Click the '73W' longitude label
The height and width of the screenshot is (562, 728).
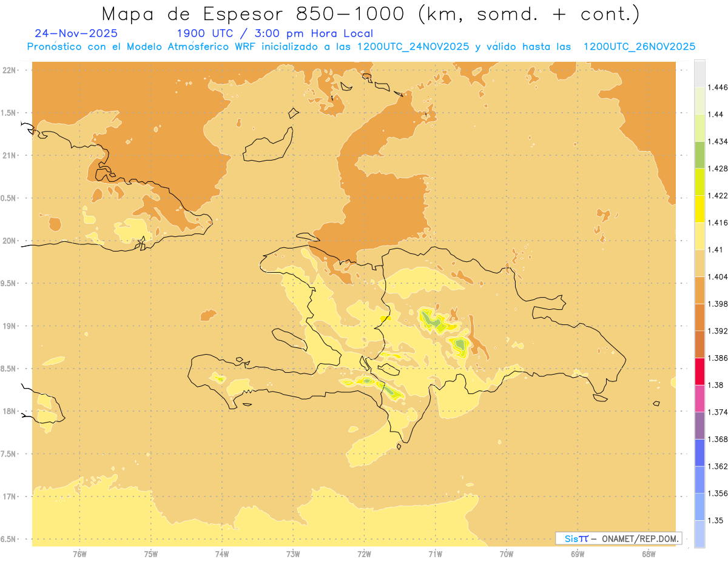tap(293, 554)
